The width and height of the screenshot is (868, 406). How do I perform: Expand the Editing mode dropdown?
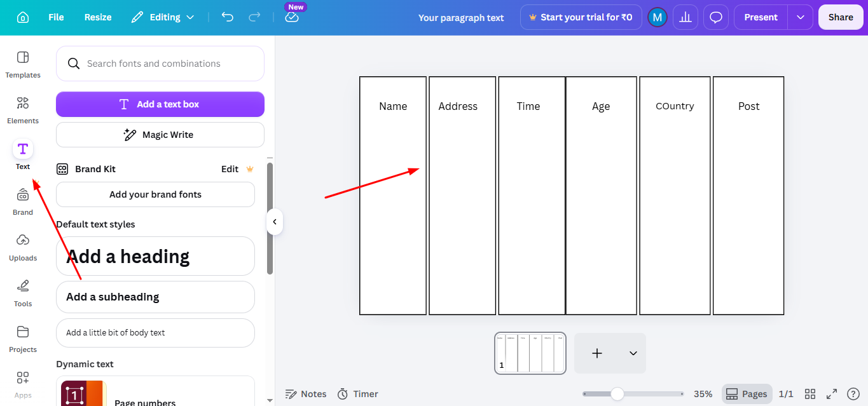tap(163, 17)
